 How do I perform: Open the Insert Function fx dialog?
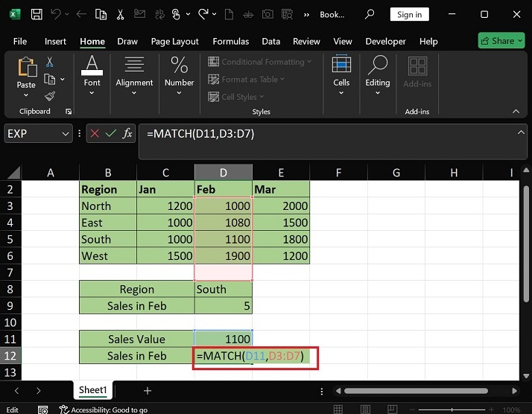127,133
